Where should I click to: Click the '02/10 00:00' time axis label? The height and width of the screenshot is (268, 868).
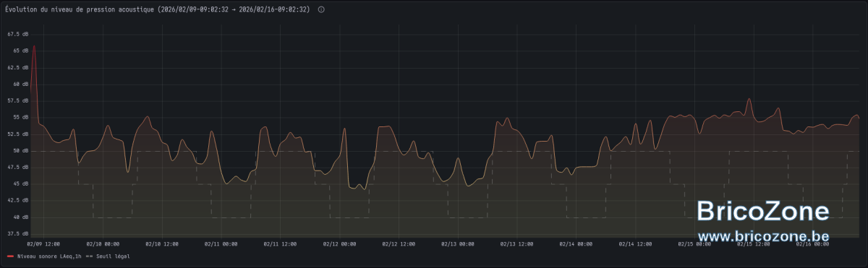[103, 244]
